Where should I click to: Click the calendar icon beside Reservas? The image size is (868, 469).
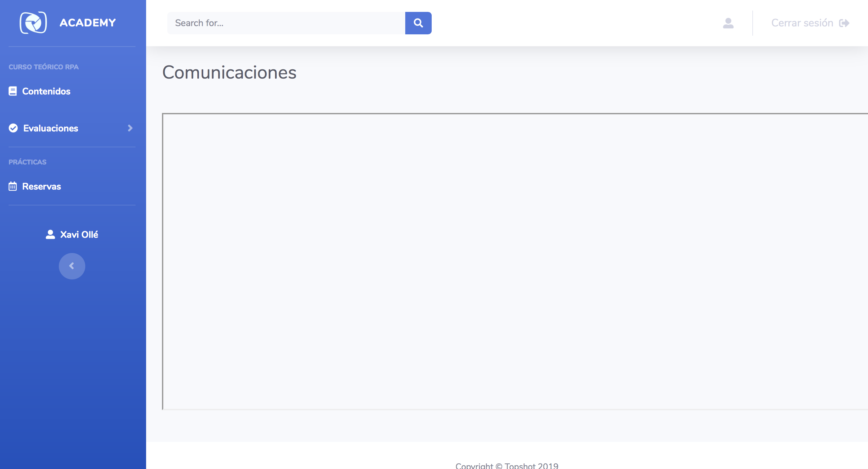pos(13,186)
